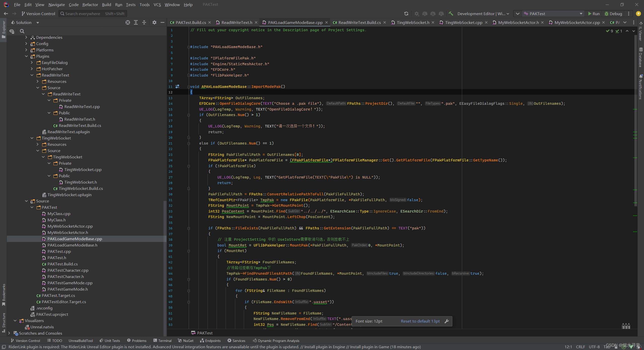Toggle the Bookmarks tool window
The image size is (644, 350).
[4, 294]
